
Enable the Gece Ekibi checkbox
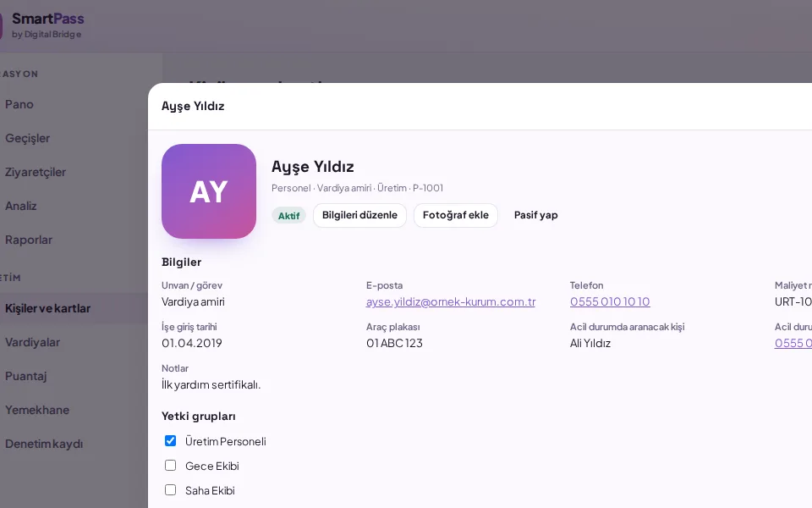pyautogui.click(x=170, y=466)
